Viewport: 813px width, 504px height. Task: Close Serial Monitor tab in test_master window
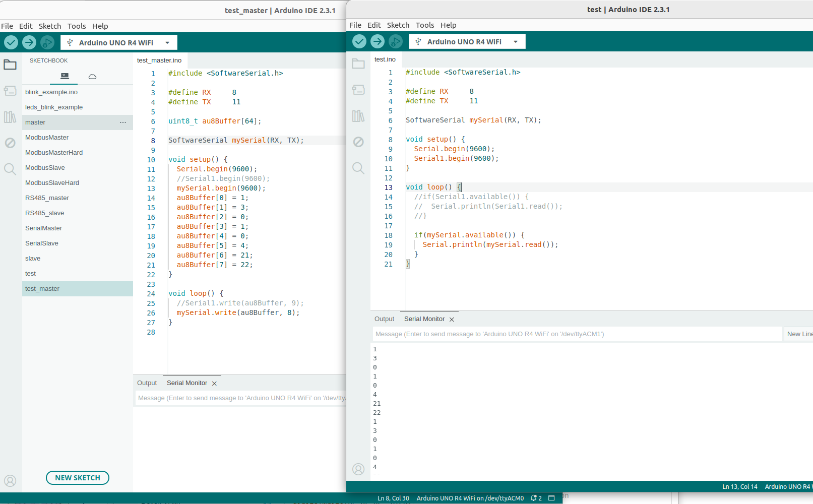tap(214, 384)
